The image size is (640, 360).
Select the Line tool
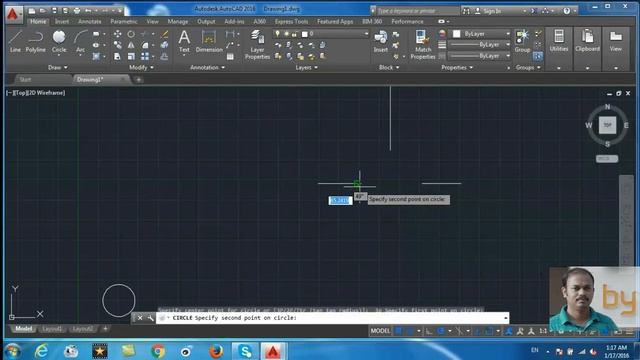pos(15,41)
